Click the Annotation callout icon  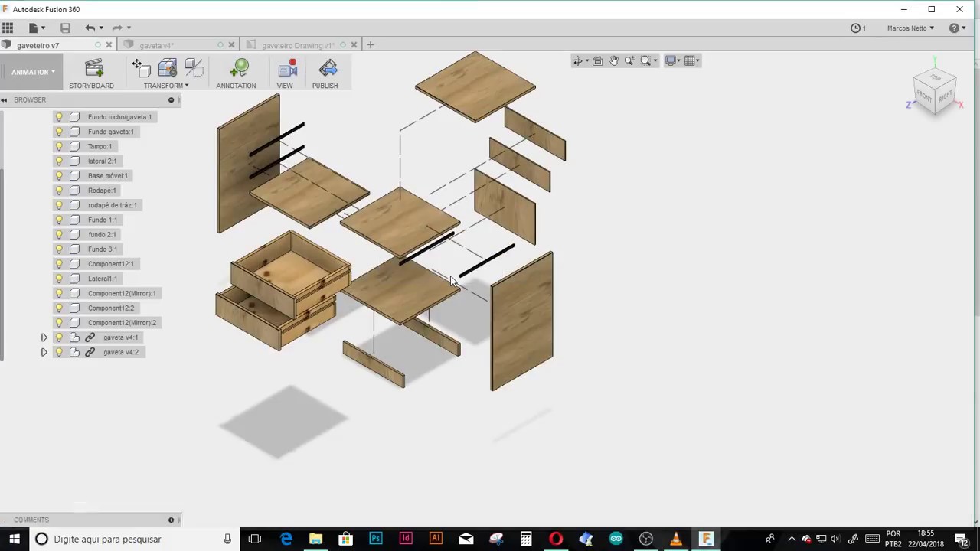[239, 68]
